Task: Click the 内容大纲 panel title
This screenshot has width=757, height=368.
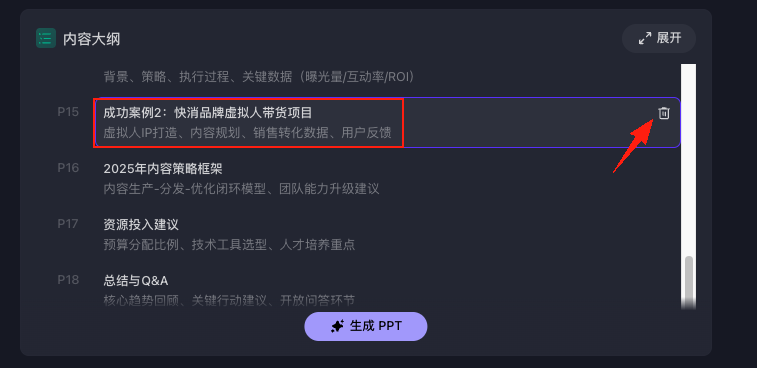Action: coord(91,39)
